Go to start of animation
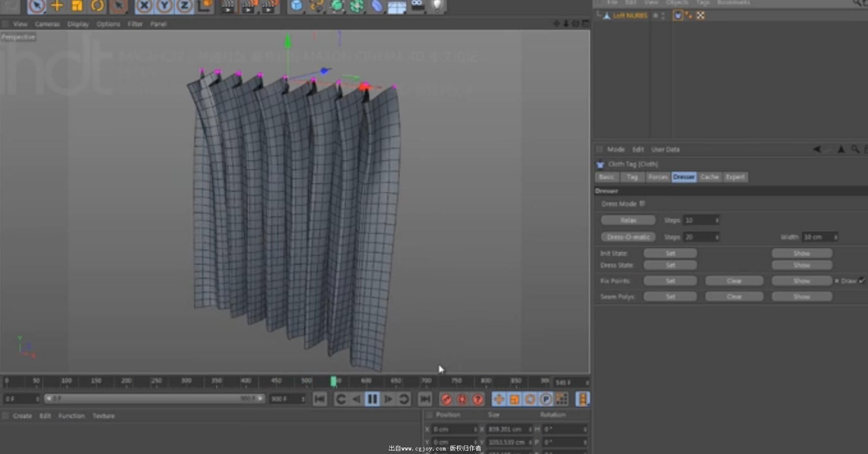868x454 pixels. (x=320, y=399)
